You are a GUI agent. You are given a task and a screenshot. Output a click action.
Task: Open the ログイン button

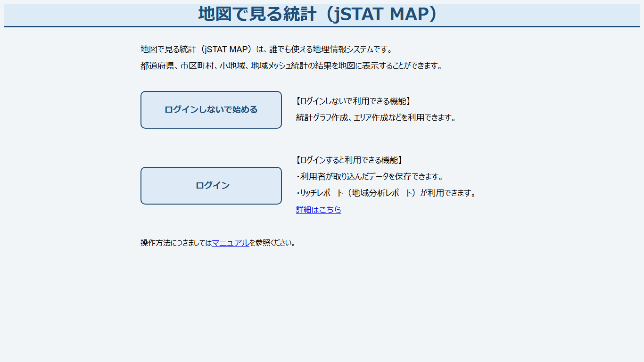click(x=211, y=186)
